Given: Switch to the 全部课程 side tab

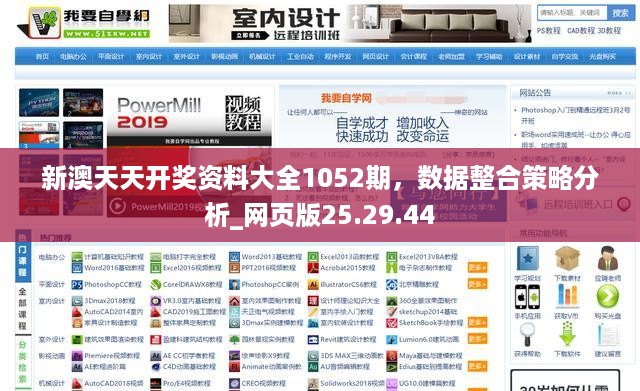Looking at the screenshot, I should 23,309.
